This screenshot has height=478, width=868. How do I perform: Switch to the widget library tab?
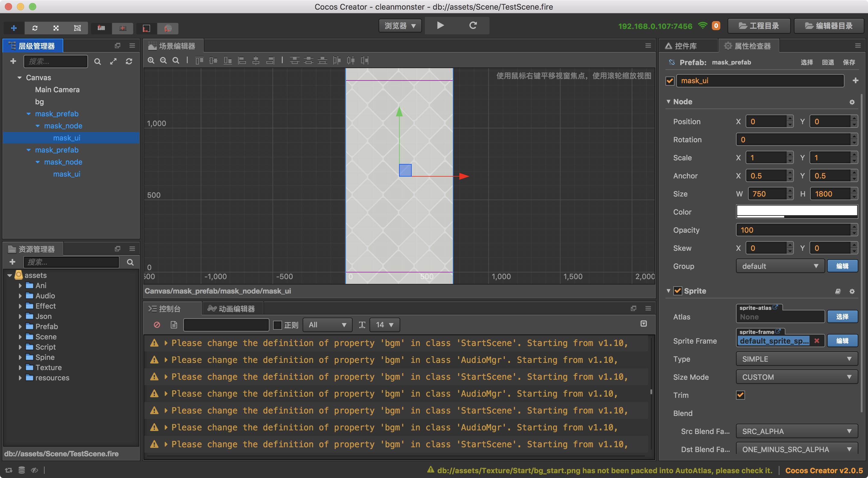pyautogui.click(x=685, y=46)
